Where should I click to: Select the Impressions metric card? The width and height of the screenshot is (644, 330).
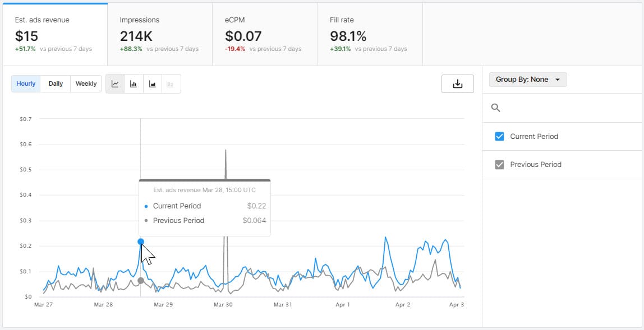tap(159, 35)
